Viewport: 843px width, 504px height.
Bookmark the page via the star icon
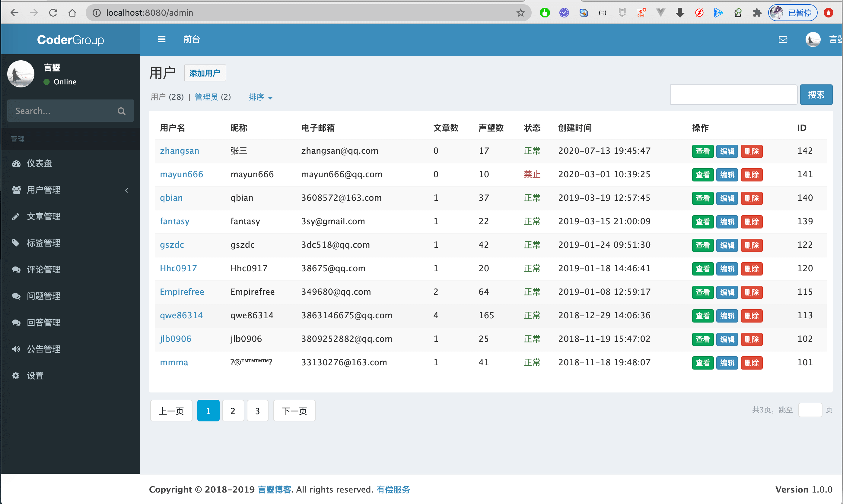520,13
